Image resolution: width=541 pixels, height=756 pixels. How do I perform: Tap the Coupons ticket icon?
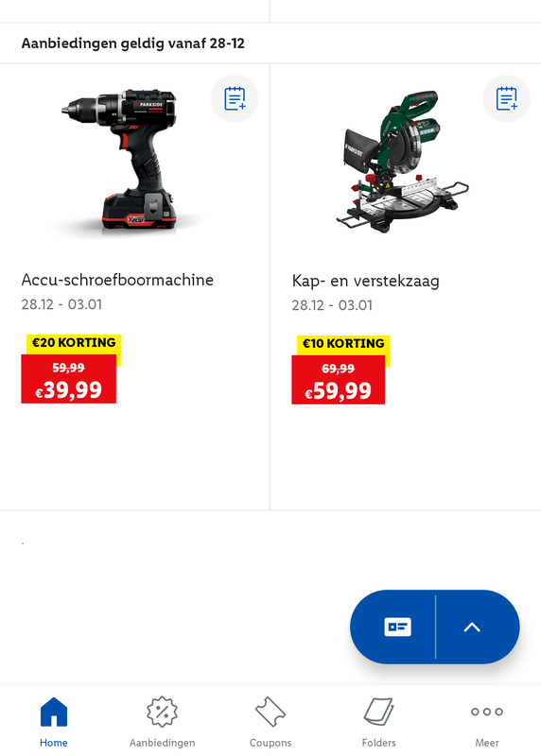270,712
